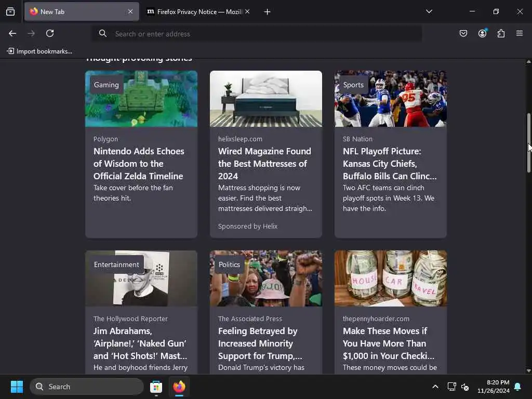Click the page vertical scrollbar thumb
532x399 pixels.
(x=528, y=143)
